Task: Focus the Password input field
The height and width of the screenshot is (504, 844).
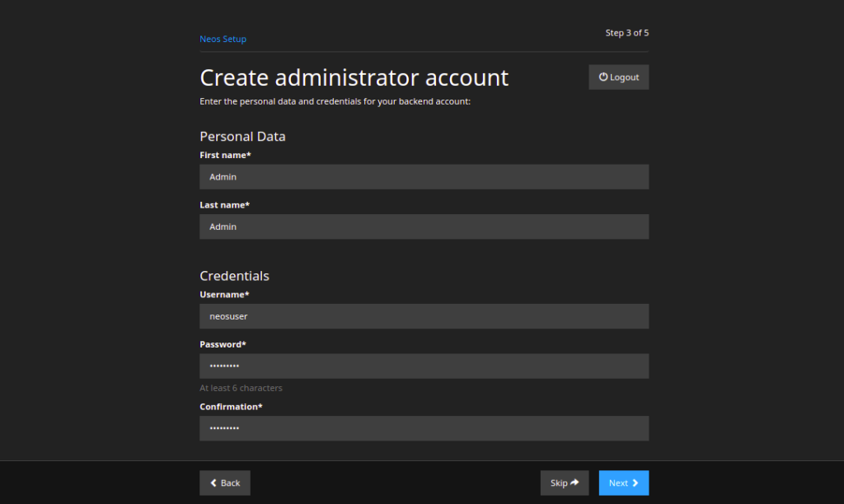Action: [x=424, y=366]
